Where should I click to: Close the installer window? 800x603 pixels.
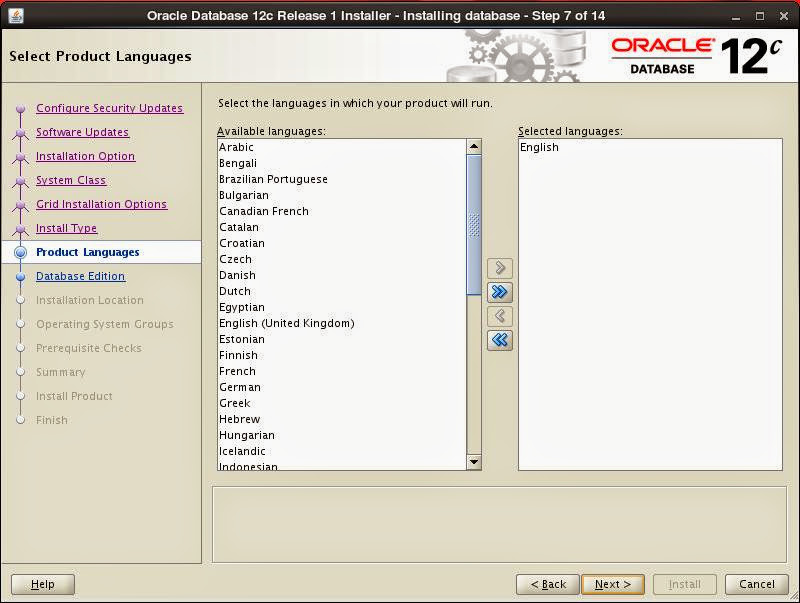coord(784,16)
